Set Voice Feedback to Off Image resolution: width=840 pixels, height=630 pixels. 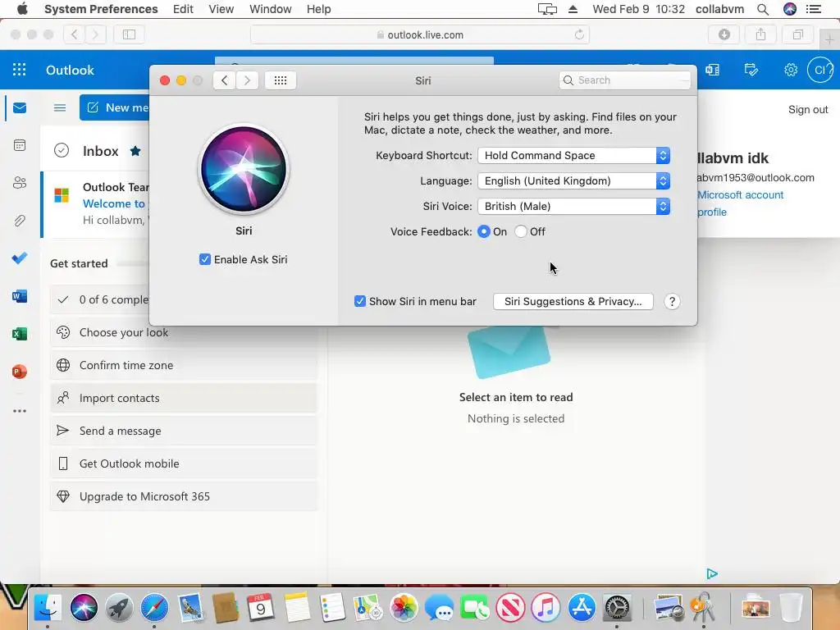521,232
